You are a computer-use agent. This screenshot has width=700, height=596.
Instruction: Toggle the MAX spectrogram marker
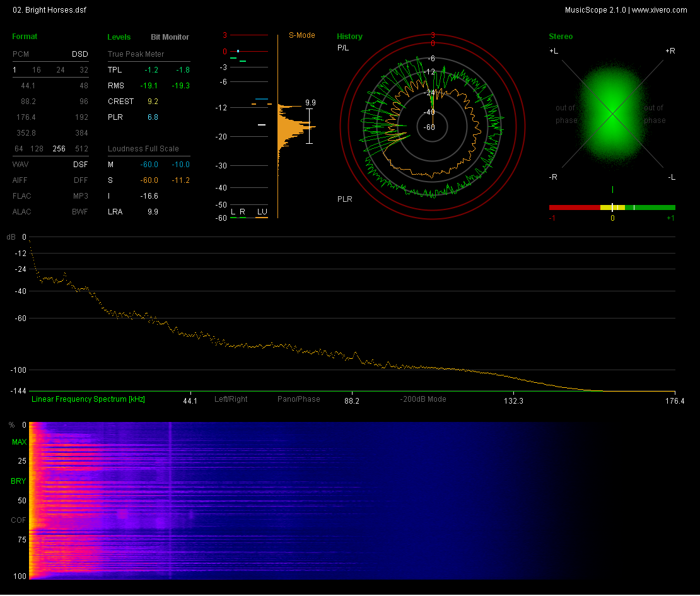point(19,442)
